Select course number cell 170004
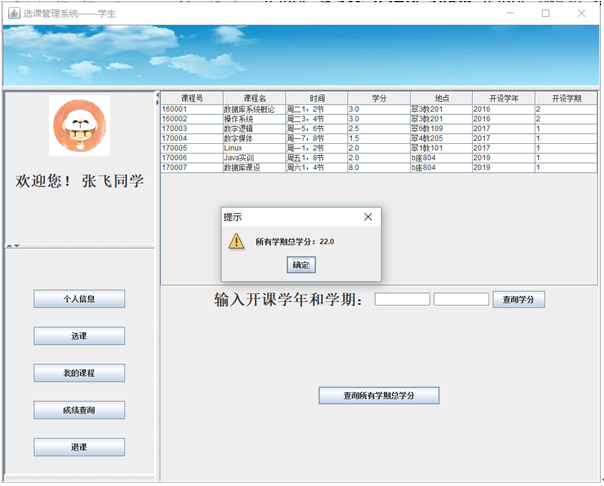Image resolution: width=604 pixels, height=486 pixels. [x=192, y=138]
